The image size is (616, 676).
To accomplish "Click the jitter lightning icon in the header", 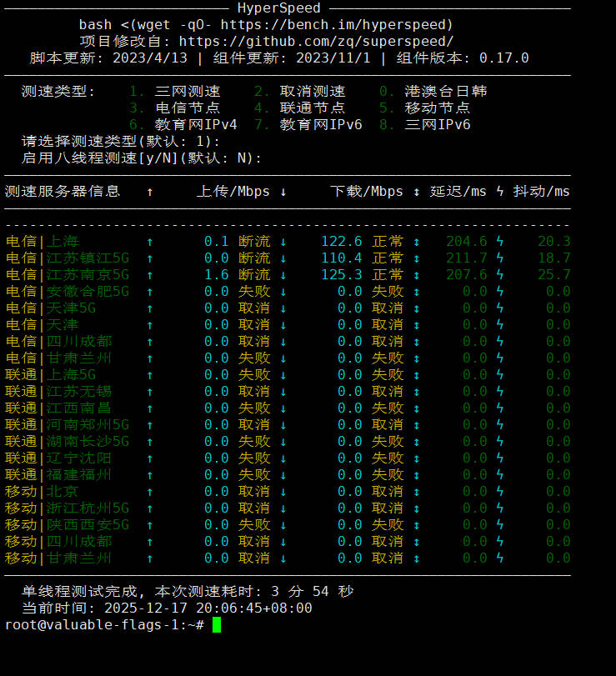I will point(500,192).
